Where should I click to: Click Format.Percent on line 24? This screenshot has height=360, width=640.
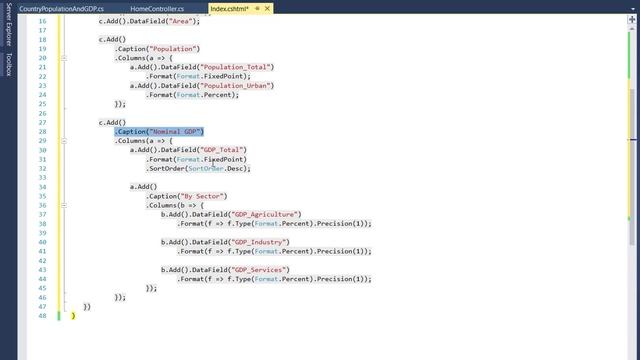point(205,95)
